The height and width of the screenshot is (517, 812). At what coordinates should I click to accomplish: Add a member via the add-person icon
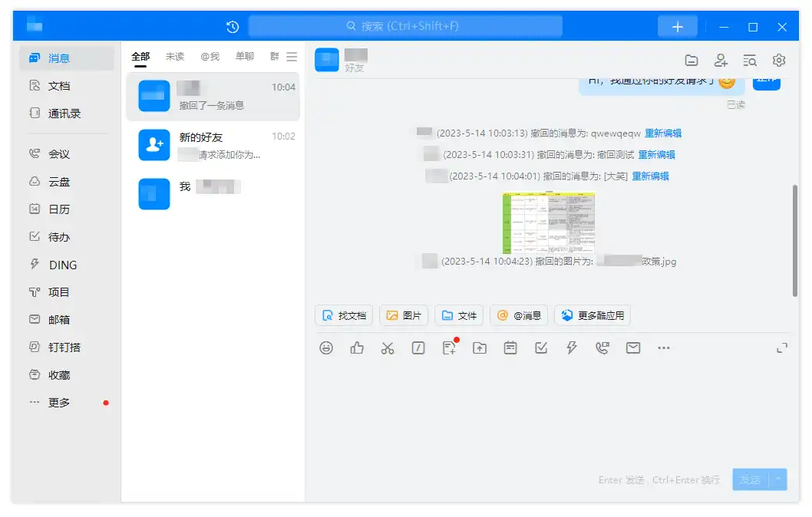[x=721, y=60]
